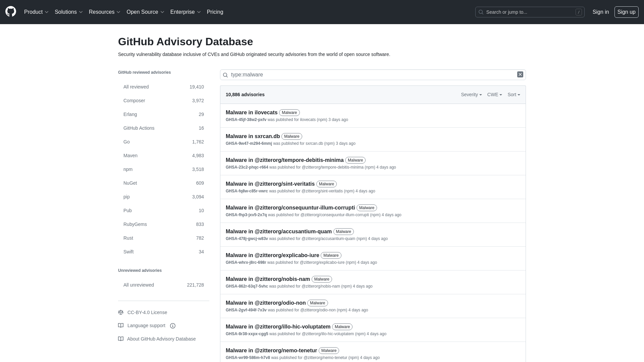Filter advisories by Erlang
The image size is (644, 362).
[164, 114]
